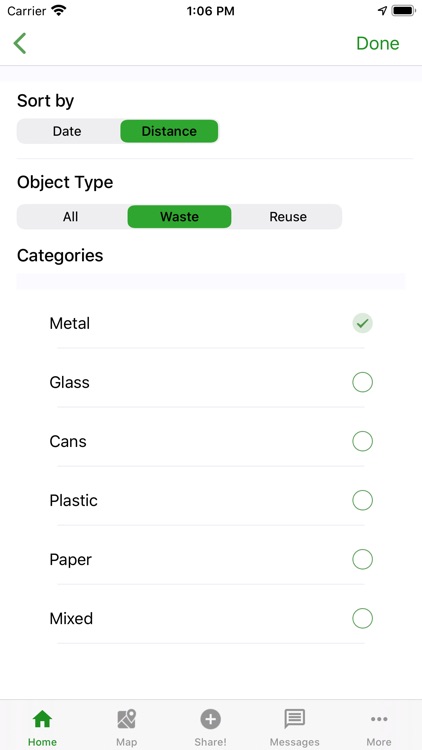Tap the Done button

(378, 44)
